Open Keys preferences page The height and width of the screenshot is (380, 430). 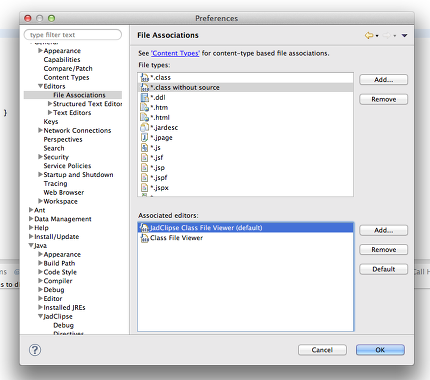(x=51, y=122)
